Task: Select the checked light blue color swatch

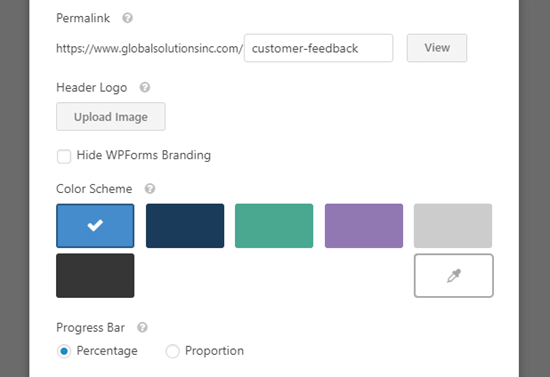Action: pos(95,226)
